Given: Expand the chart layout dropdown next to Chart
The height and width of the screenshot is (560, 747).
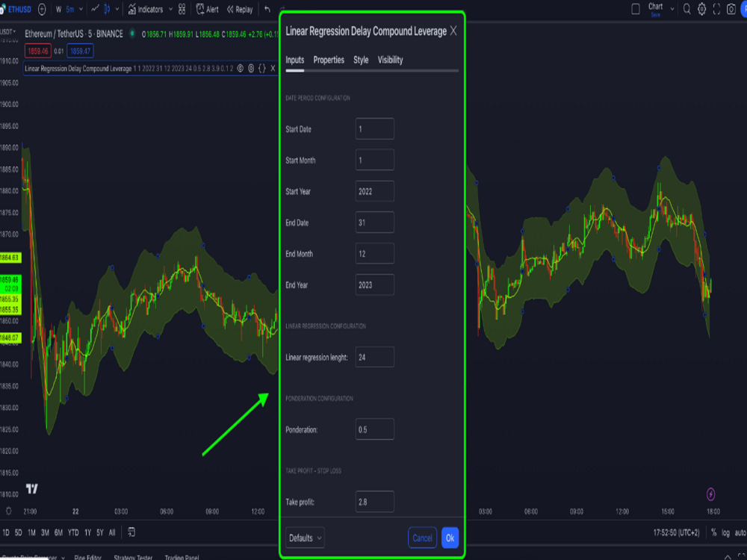Looking at the screenshot, I should pos(672,9).
